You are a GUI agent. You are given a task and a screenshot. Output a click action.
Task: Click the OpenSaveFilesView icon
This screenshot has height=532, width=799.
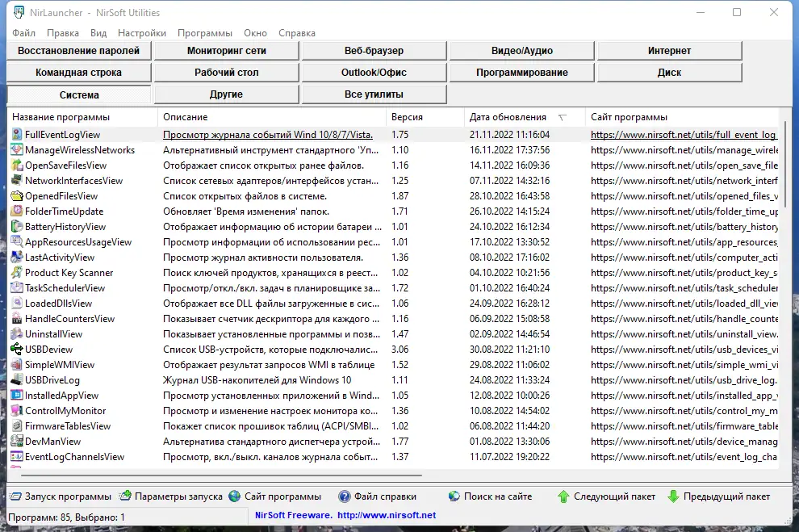17,165
